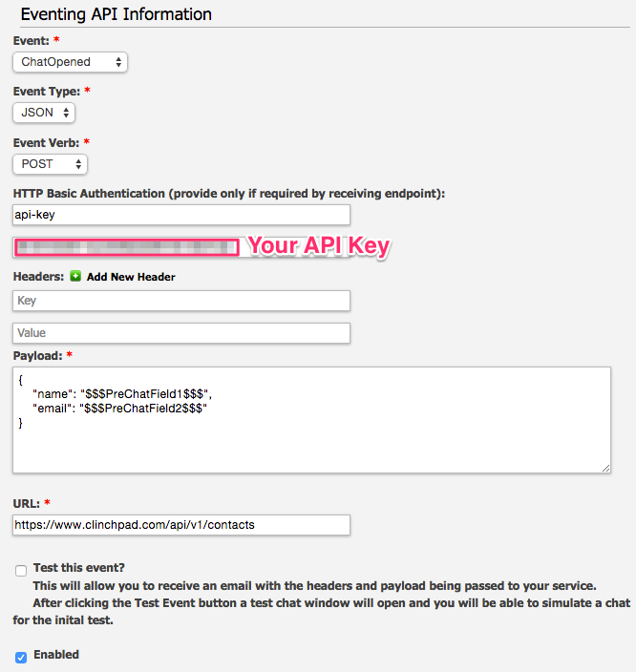Grab the Payload textarea resize handle
The width and height of the screenshot is (636, 672).
pyautogui.click(x=606, y=468)
